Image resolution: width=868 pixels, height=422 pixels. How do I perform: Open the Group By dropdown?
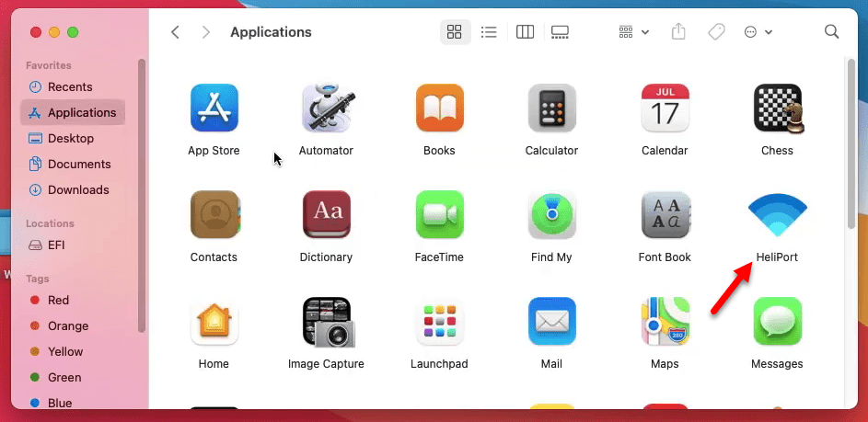(x=633, y=32)
